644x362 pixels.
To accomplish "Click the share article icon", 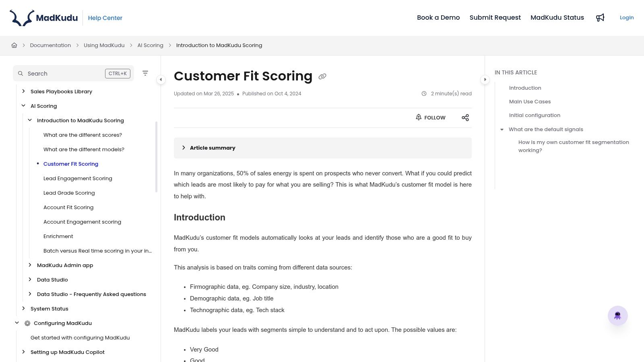I will [465, 117].
